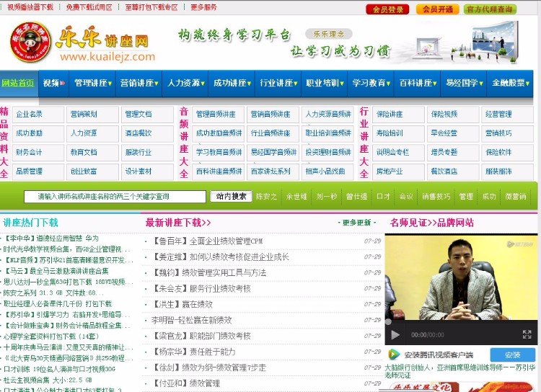Open 【姜定维】如何以绩效考核促进企业成长

click(220, 257)
